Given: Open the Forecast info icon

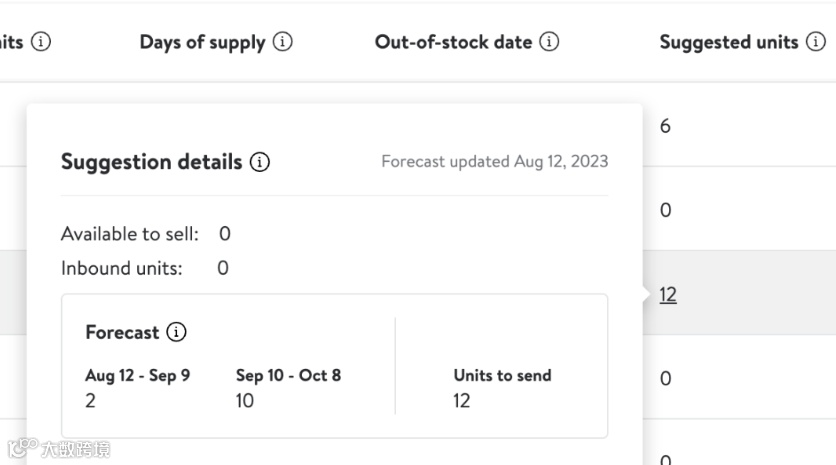Looking at the screenshot, I should [177, 332].
